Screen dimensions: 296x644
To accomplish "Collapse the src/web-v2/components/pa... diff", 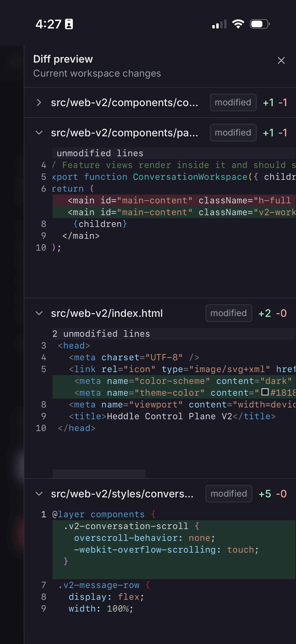I will point(39,132).
